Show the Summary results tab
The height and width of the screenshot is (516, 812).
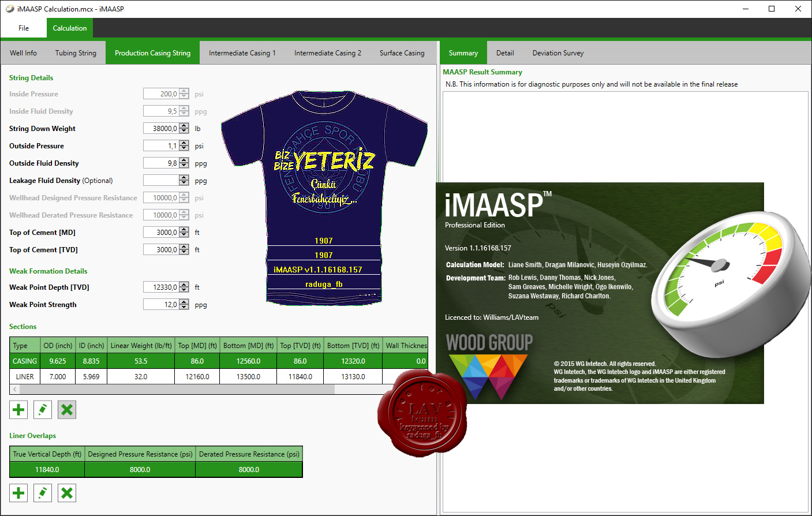[463, 53]
